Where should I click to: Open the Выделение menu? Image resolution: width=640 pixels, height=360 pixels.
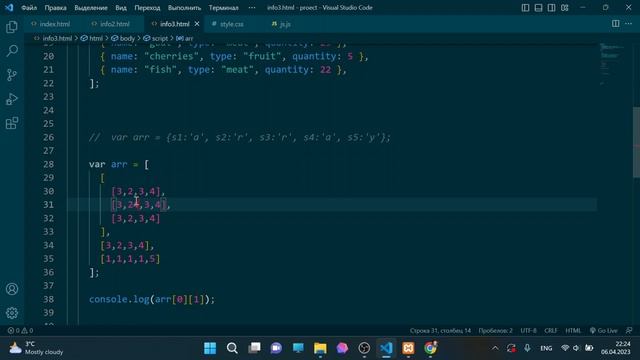click(91, 7)
